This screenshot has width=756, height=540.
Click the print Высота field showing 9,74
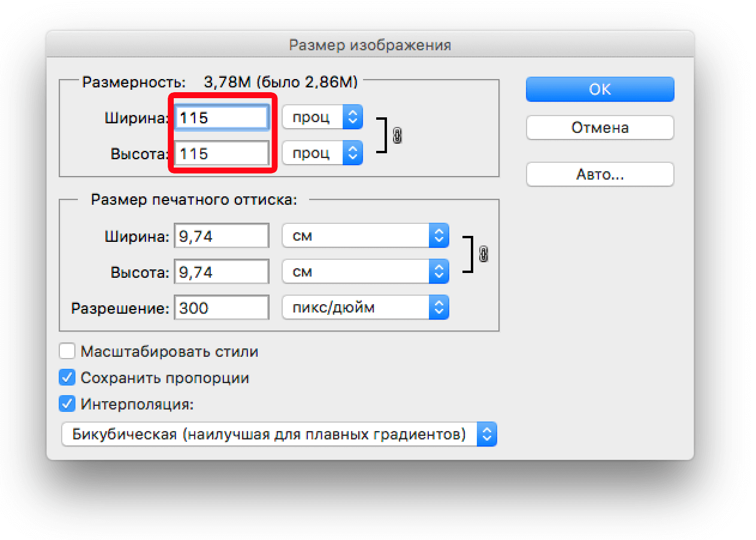pyautogui.click(x=221, y=272)
